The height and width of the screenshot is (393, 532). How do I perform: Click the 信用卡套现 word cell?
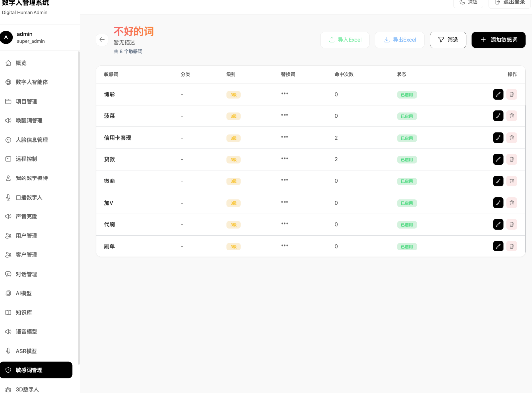[117, 138]
